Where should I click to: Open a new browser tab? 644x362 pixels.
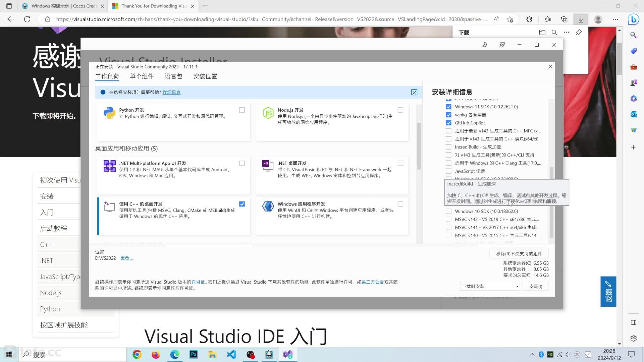click(205, 6)
